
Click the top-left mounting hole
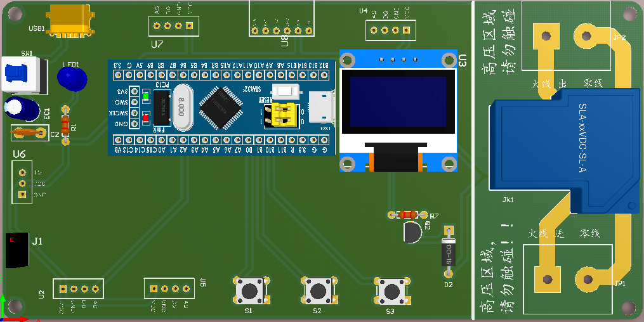click(15, 14)
